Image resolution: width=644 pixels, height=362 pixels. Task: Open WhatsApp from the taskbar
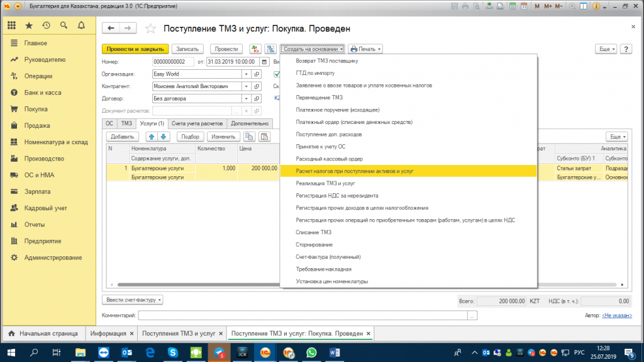[311, 353]
